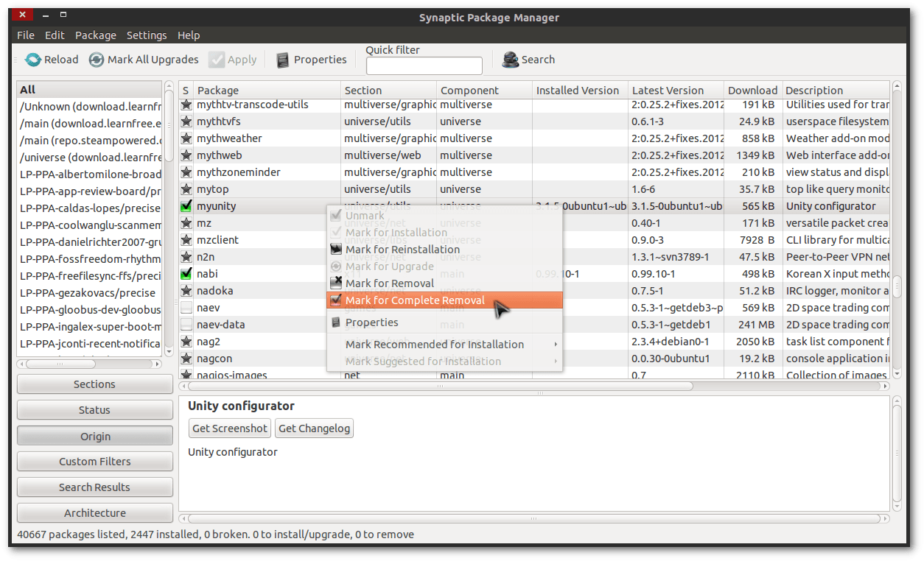Open the Settings menu

[147, 35]
